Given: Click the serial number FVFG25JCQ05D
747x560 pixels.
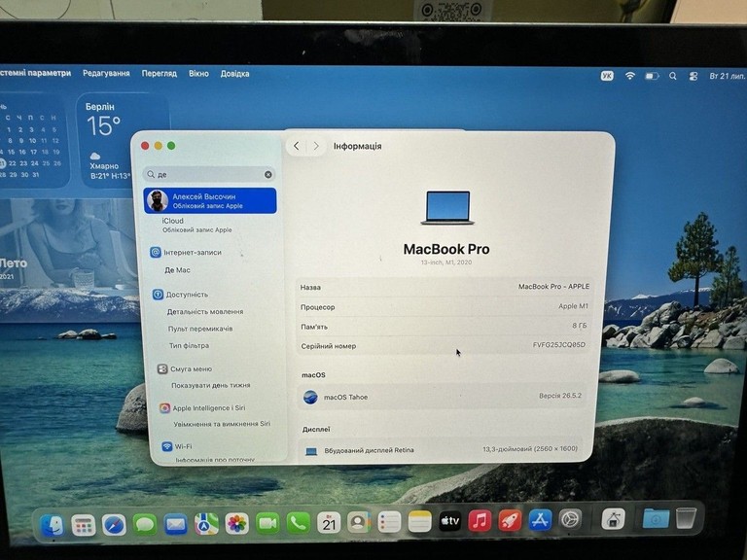Looking at the screenshot, I should pos(559,345).
